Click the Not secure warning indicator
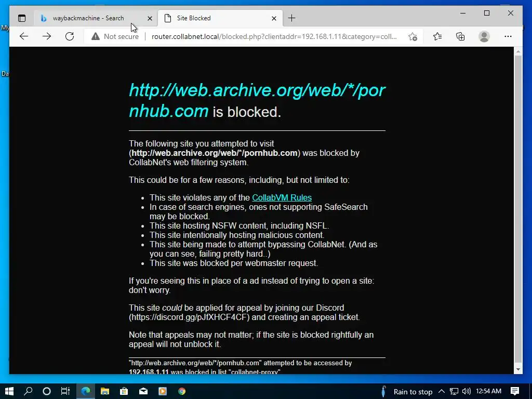Screen dimensions: 532x399 pyautogui.click(x=115, y=36)
